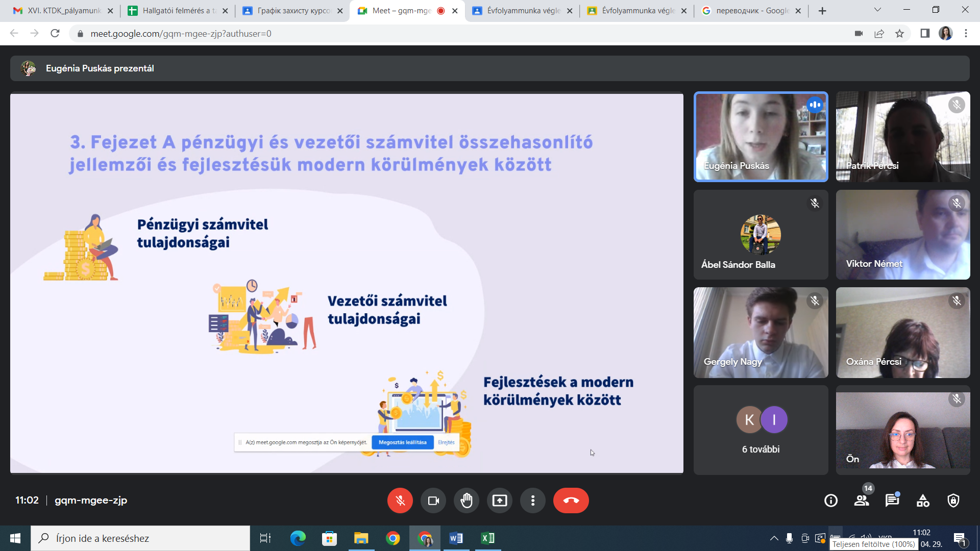Click the present screen icon
The image size is (980, 551).
click(x=500, y=500)
